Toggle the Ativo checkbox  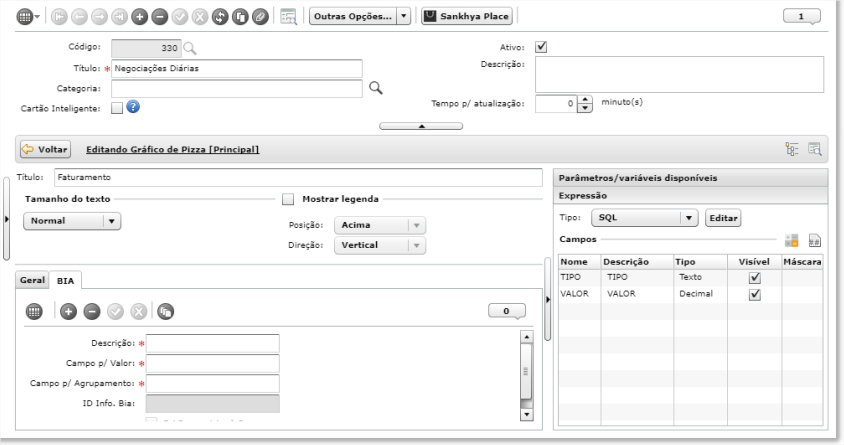pos(541,47)
